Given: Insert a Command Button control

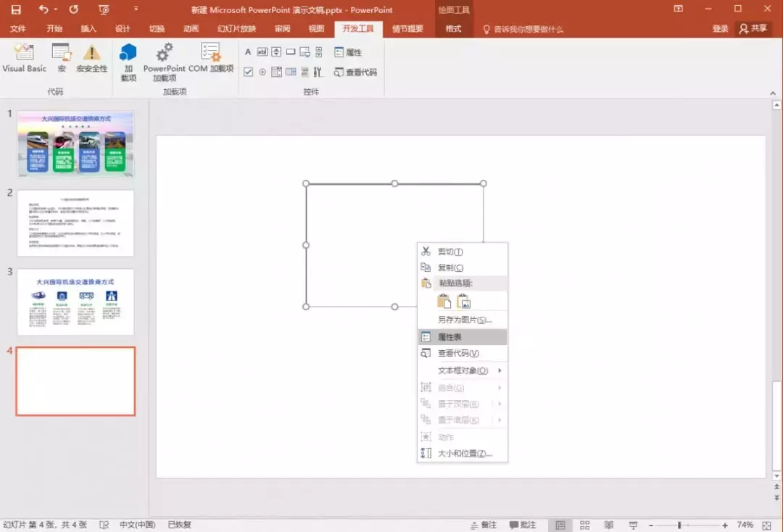Looking at the screenshot, I should (x=291, y=52).
